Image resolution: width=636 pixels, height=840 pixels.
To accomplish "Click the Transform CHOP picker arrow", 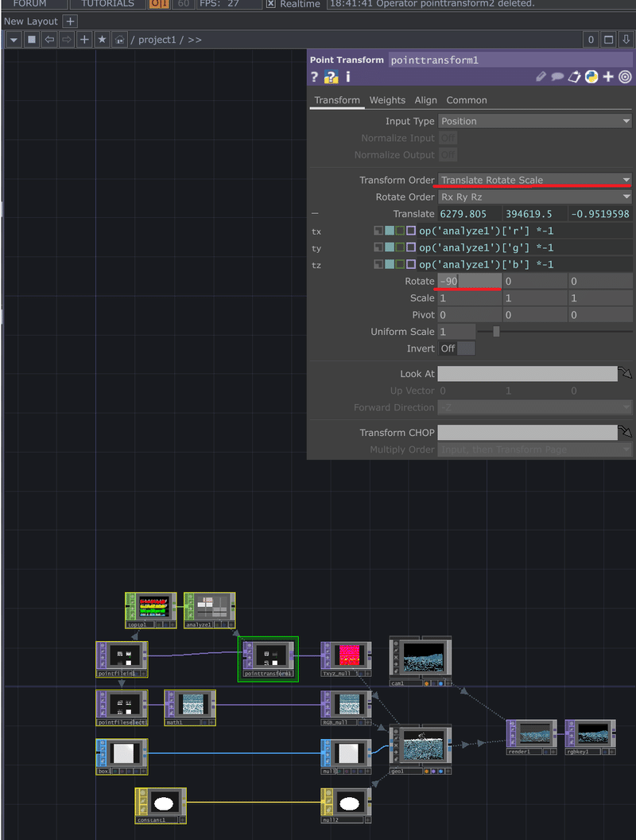I will click(625, 432).
